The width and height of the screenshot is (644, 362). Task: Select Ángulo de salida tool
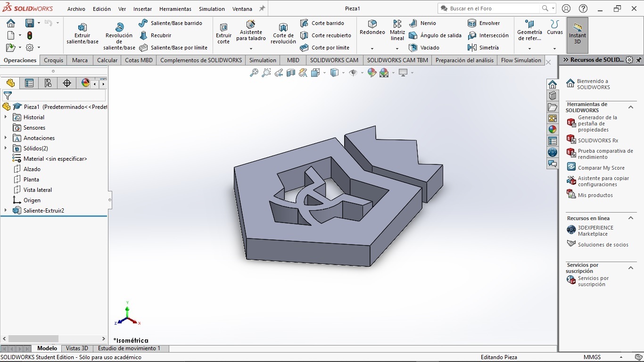(x=435, y=35)
